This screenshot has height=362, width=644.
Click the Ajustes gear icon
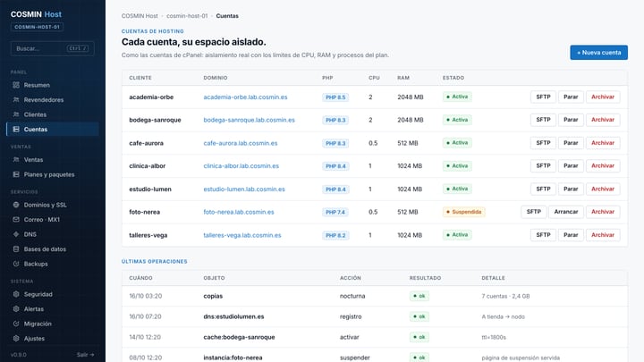16,339
